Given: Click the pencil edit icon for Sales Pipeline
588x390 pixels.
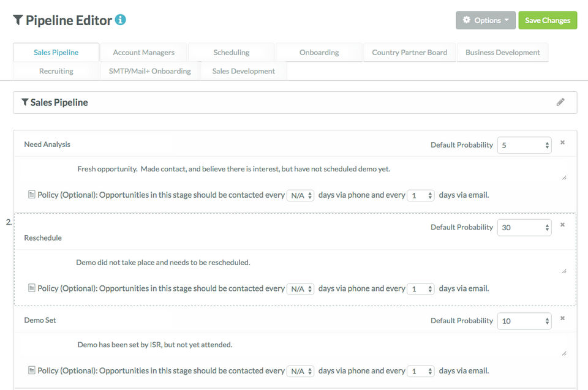Looking at the screenshot, I should coord(560,102).
